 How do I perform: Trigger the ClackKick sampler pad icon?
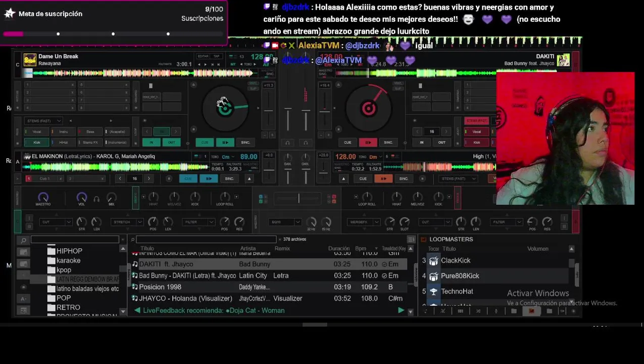point(433,261)
